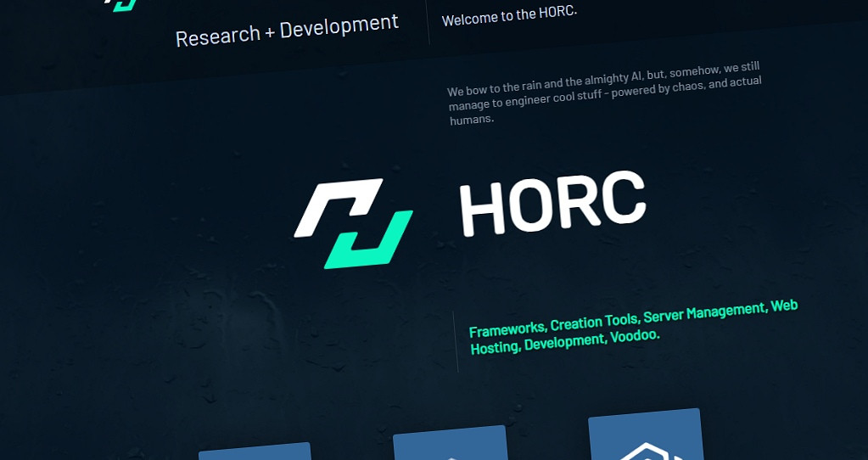Click the word Frameworks in the green tagline
Screen dimensions: 868x460
(507, 328)
